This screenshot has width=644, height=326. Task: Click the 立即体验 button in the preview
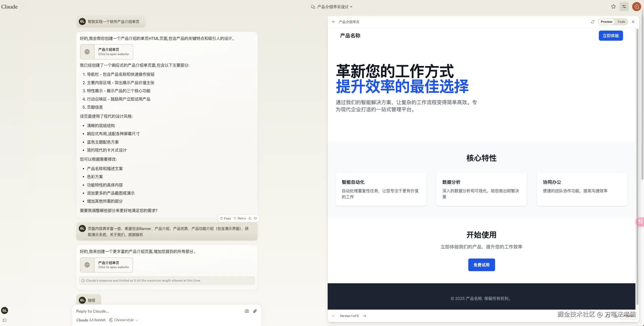pyautogui.click(x=611, y=36)
